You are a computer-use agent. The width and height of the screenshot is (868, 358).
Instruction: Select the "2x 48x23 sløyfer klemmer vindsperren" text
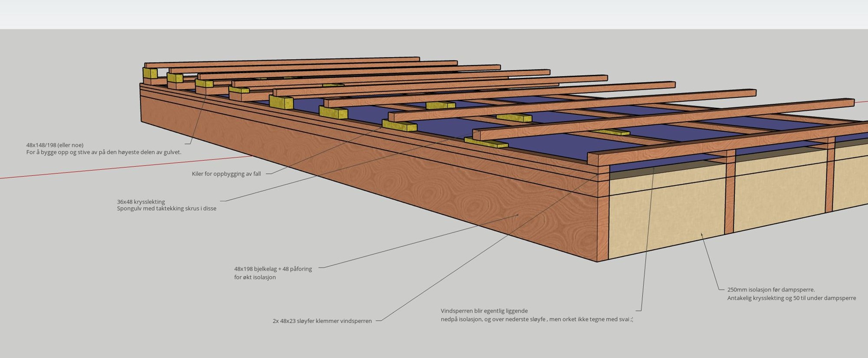pyautogui.click(x=322, y=321)
